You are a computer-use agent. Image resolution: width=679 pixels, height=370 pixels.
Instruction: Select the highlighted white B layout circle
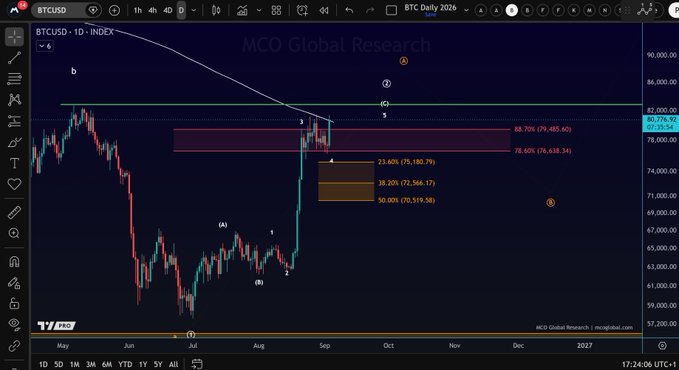(511, 10)
